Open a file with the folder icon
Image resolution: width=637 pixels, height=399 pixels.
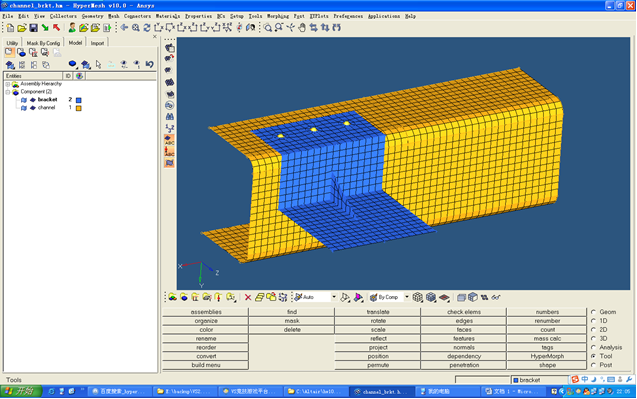pyautogui.click(x=22, y=28)
